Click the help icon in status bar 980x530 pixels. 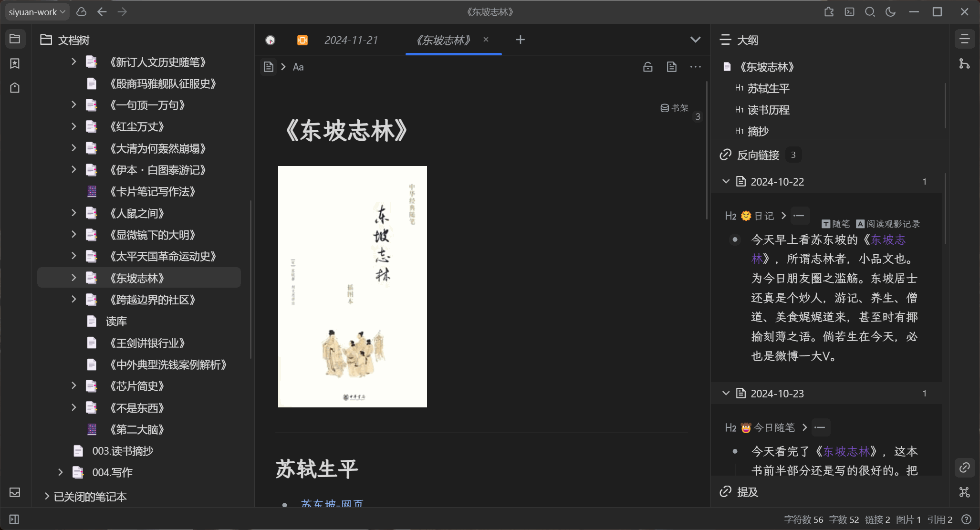(x=966, y=520)
